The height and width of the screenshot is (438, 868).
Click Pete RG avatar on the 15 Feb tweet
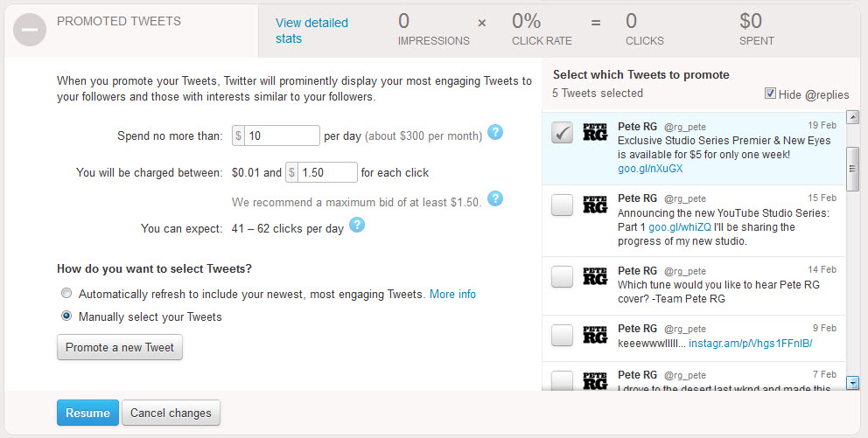point(595,204)
